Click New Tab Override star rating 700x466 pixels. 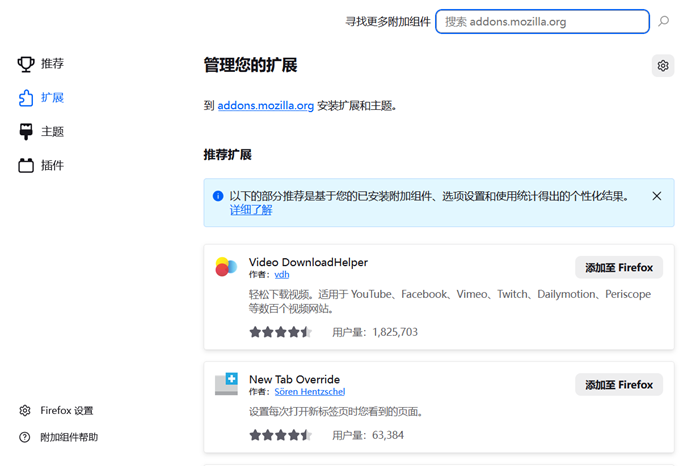[280, 435]
